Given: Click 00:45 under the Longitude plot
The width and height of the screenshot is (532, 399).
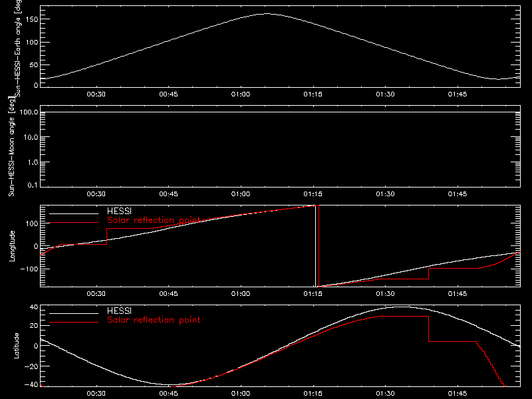Looking at the screenshot, I should [169, 294].
